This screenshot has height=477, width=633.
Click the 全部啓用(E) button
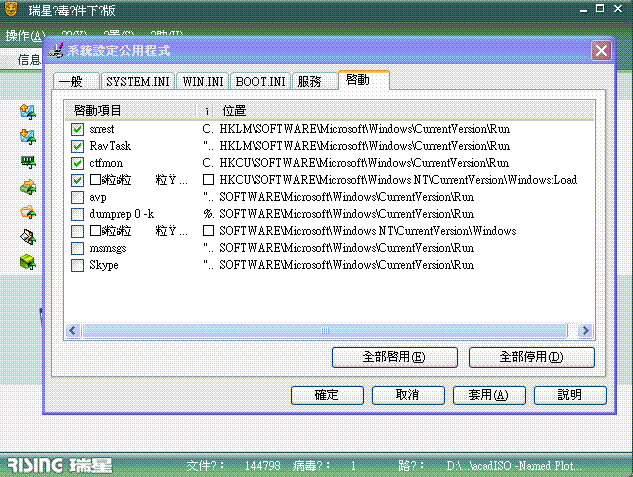point(394,357)
